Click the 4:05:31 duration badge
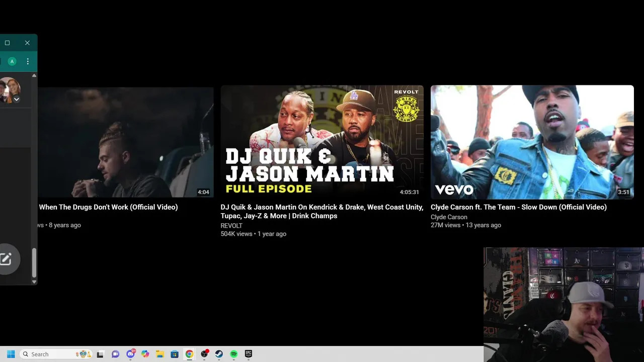644x362 pixels. (410, 192)
